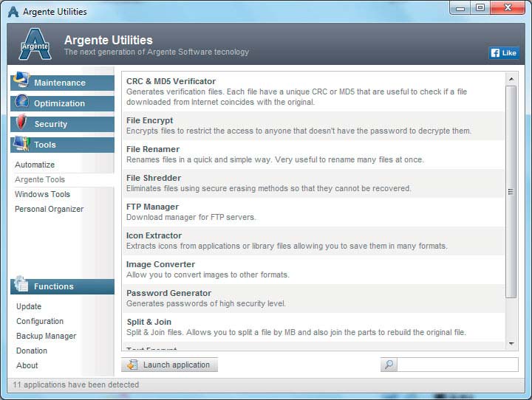
Task: Select the File Encrypt entry
Action: [313, 125]
